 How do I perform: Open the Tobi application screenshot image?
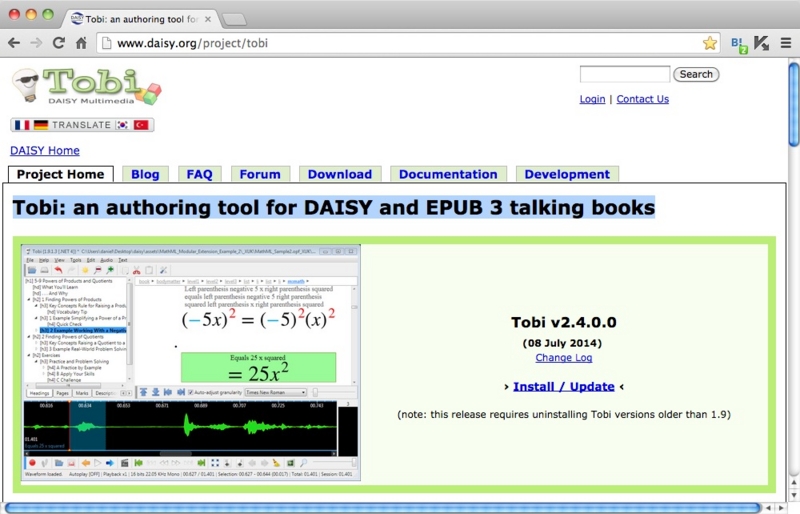click(x=191, y=362)
